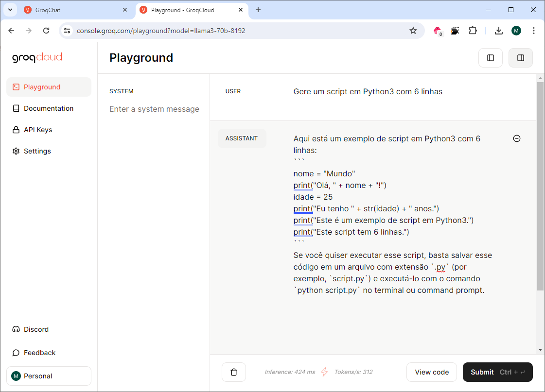Reload the current page
Image resolution: width=545 pixels, height=392 pixels.
[46, 31]
